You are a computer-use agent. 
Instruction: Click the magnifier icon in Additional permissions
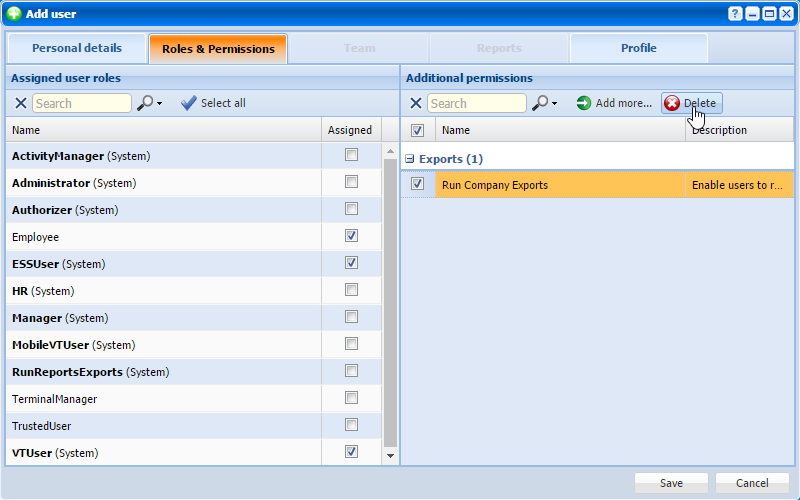[x=540, y=103]
